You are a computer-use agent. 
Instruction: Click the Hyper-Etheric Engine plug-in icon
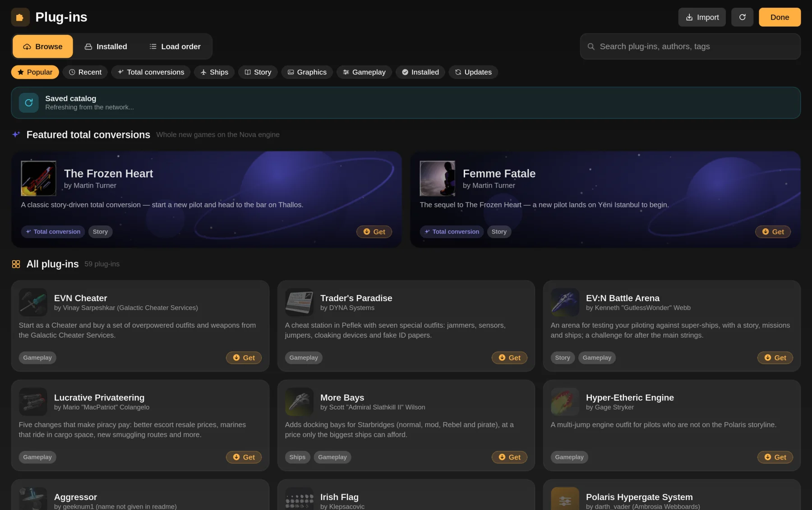(565, 402)
